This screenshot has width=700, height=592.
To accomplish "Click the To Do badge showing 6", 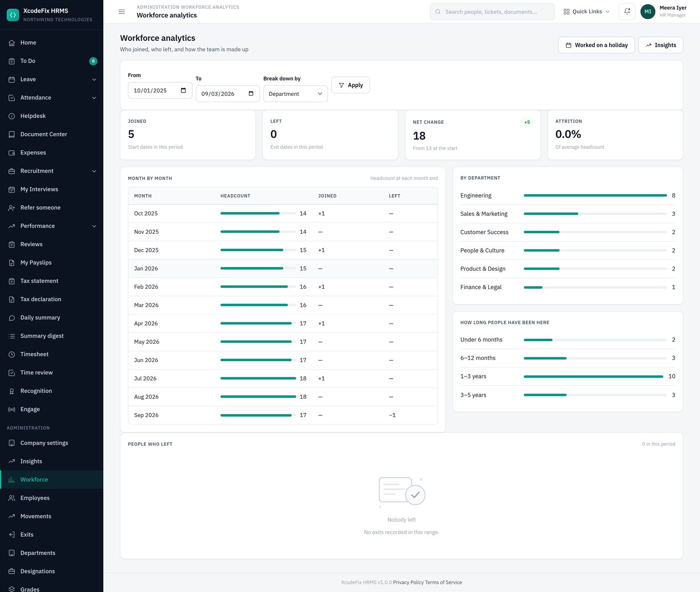I will [x=93, y=61].
